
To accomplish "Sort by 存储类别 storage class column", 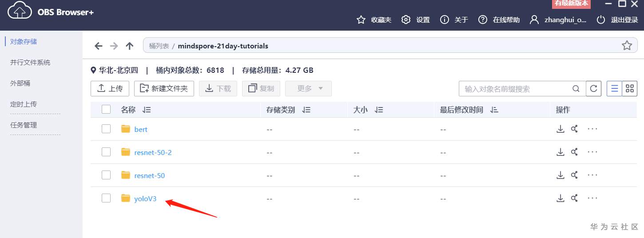I will click(x=306, y=110).
